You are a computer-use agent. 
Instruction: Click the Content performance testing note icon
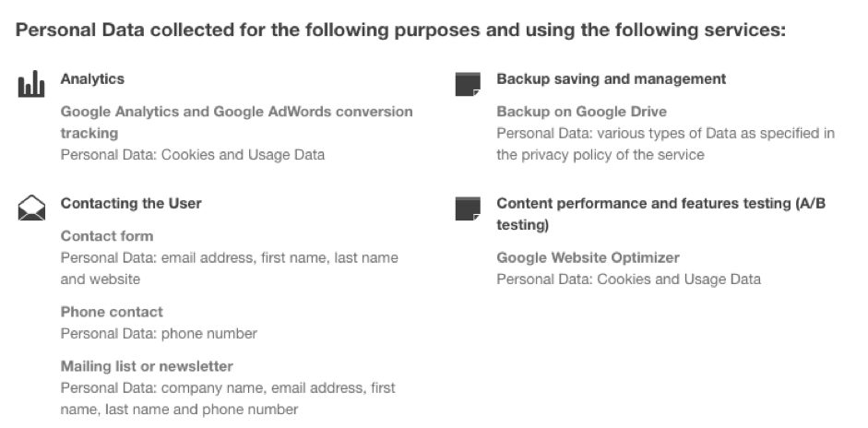point(468,208)
